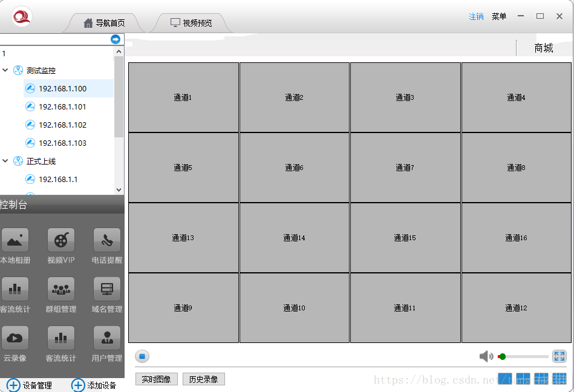Select the 通道13 video pane
Viewport: 574px width, 392px height.
(183, 238)
